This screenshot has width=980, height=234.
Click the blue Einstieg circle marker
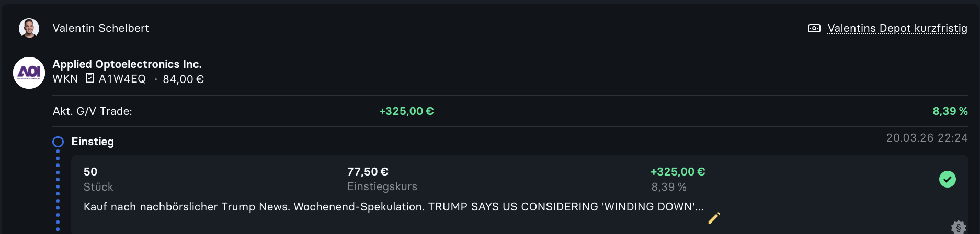point(58,142)
